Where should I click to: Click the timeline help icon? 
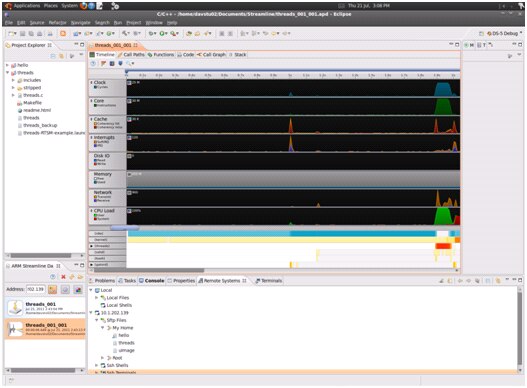point(93,63)
